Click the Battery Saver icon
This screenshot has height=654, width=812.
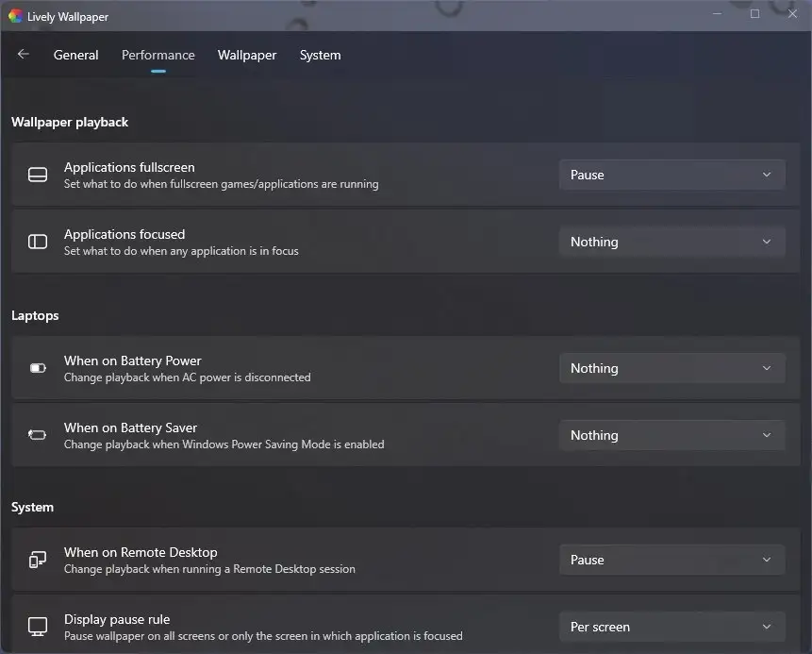point(38,435)
